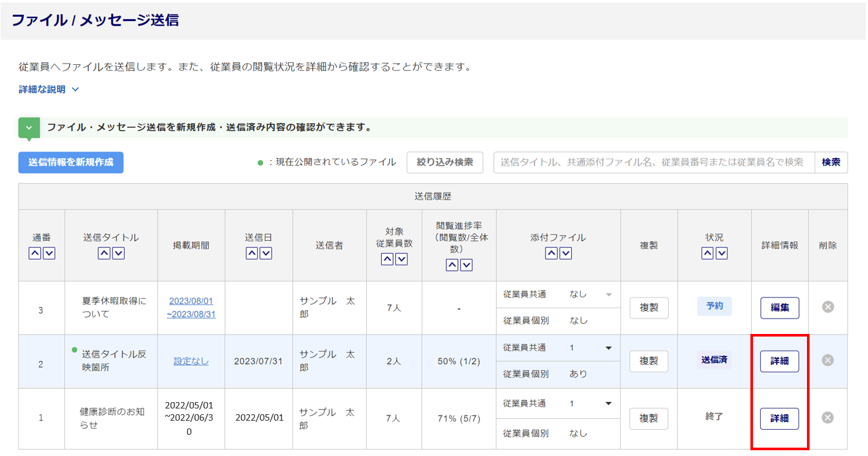The image size is (868, 456).
Task: Open 従業員共通 attachment dropdown for row 1
Action: coord(608,404)
